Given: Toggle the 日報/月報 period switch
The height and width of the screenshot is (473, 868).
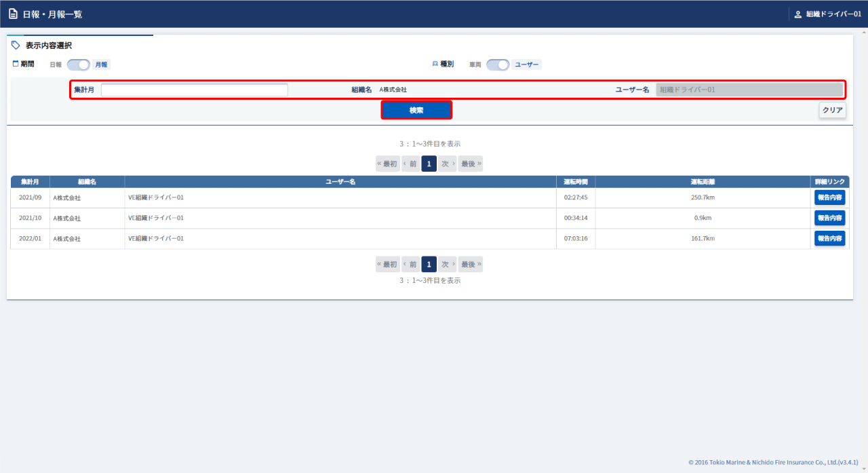Looking at the screenshot, I should point(78,64).
